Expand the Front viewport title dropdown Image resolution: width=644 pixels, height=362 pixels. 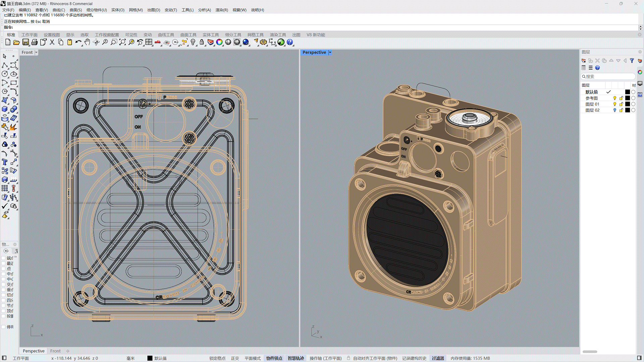tap(36, 52)
